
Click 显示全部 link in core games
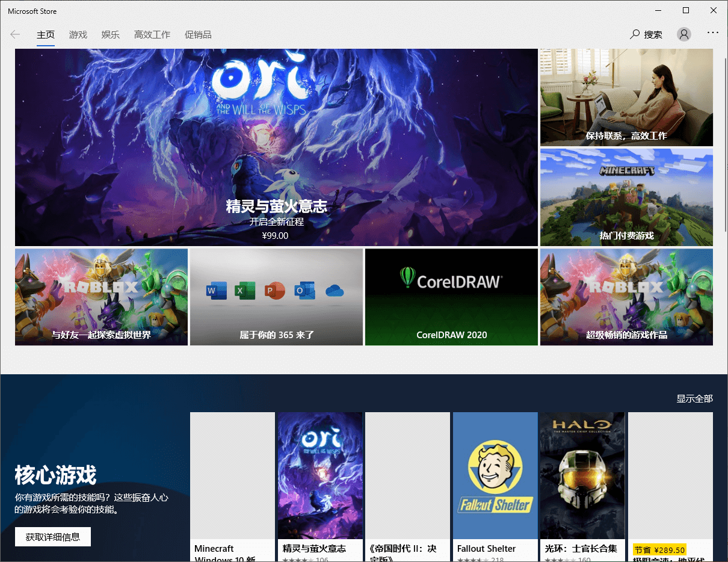tap(694, 398)
